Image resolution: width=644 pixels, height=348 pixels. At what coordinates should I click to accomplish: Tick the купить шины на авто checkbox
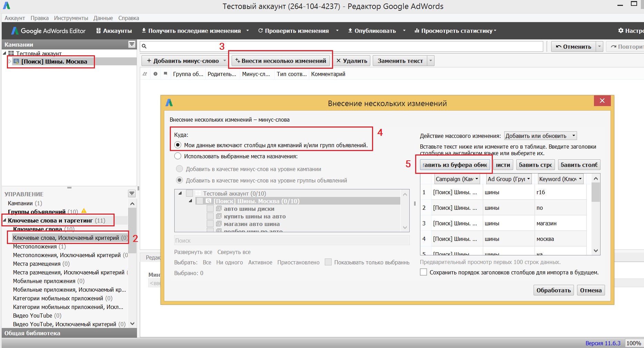tap(210, 216)
